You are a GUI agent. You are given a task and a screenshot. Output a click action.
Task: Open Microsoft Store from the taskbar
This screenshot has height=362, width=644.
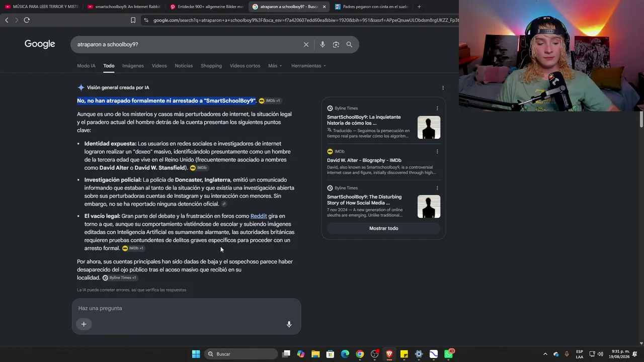tap(330, 354)
